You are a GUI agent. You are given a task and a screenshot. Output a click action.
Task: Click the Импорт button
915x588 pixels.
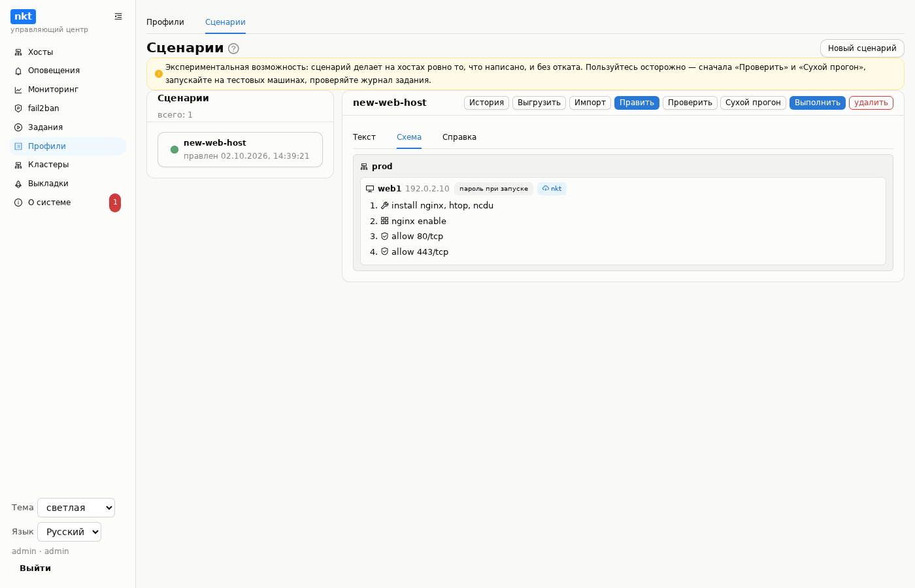pyautogui.click(x=590, y=103)
